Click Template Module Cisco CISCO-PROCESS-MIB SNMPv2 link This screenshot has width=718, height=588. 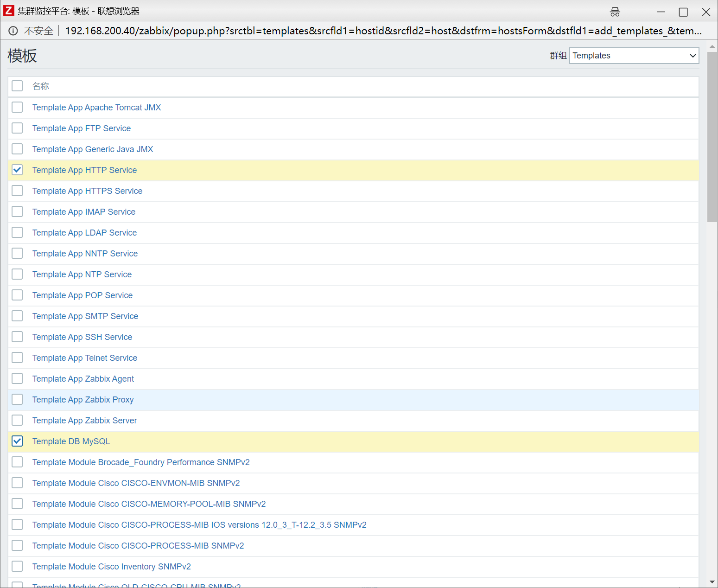138,546
